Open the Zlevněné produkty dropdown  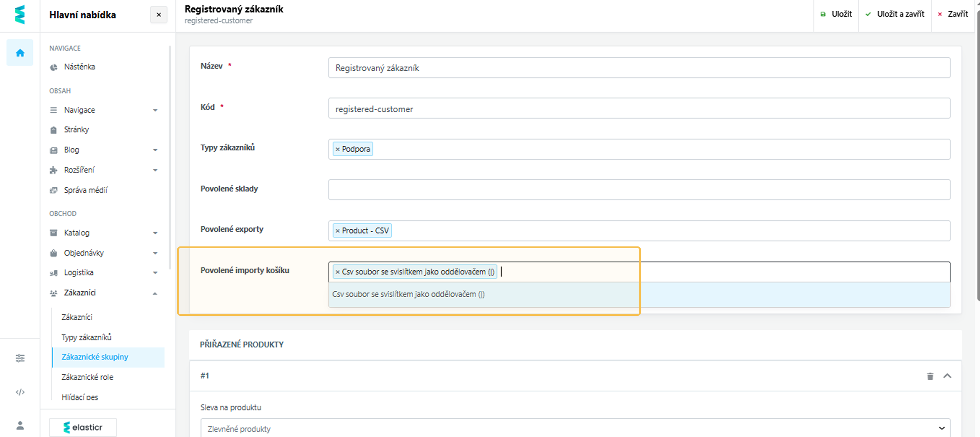click(575, 428)
